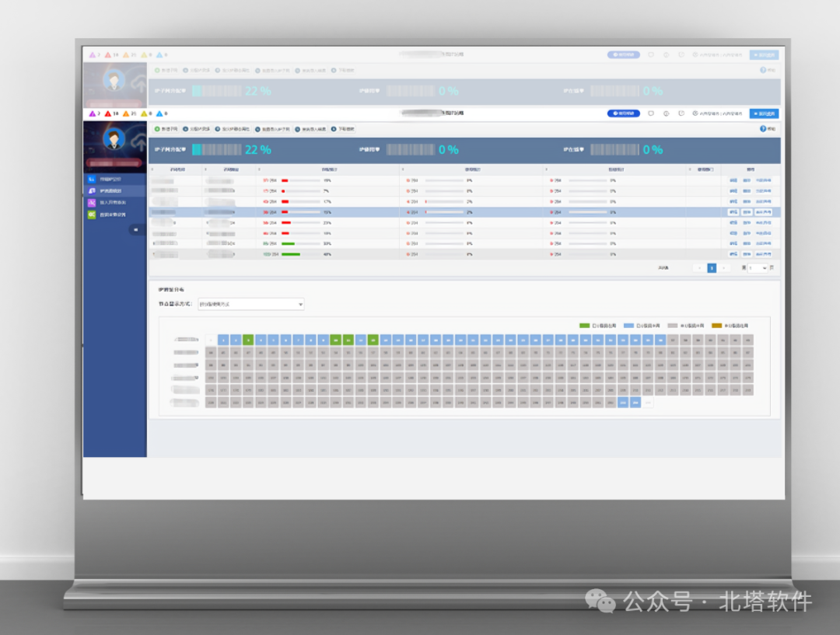Sort by the sixth narrow column header arrow

pyautogui.click(x=690, y=169)
